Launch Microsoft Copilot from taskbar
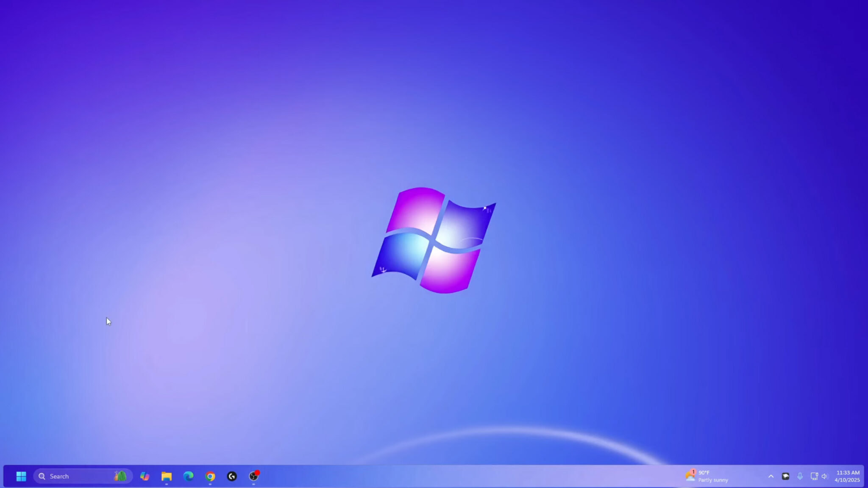868x488 pixels. 145,476
